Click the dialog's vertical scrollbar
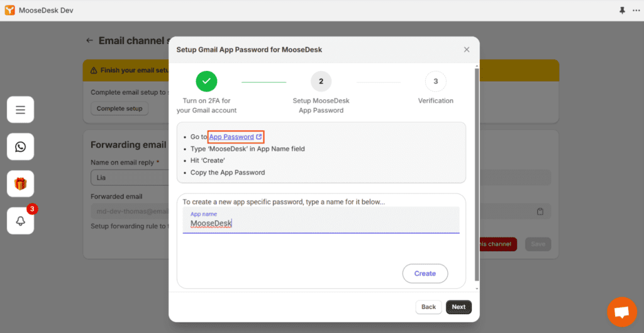Image resolution: width=644 pixels, height=333 pixels. [x=477, y=174]
